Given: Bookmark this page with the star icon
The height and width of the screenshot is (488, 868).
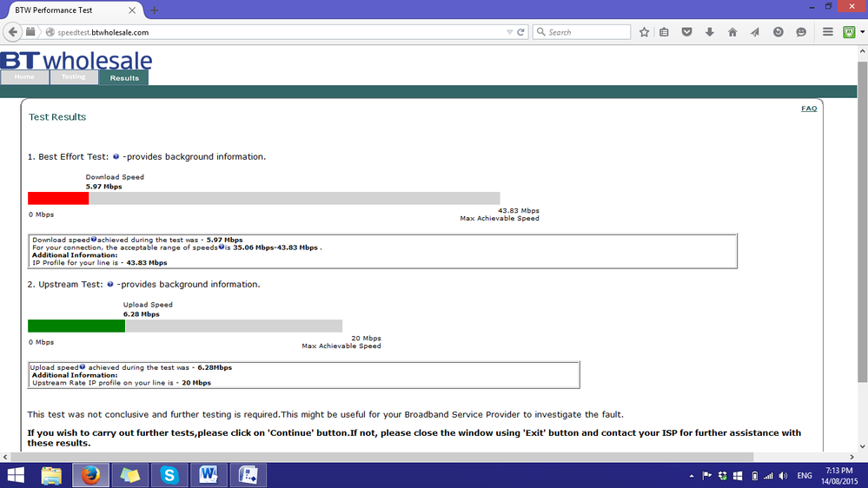Looking at the screenshot, I should click(x=644, y=32).
